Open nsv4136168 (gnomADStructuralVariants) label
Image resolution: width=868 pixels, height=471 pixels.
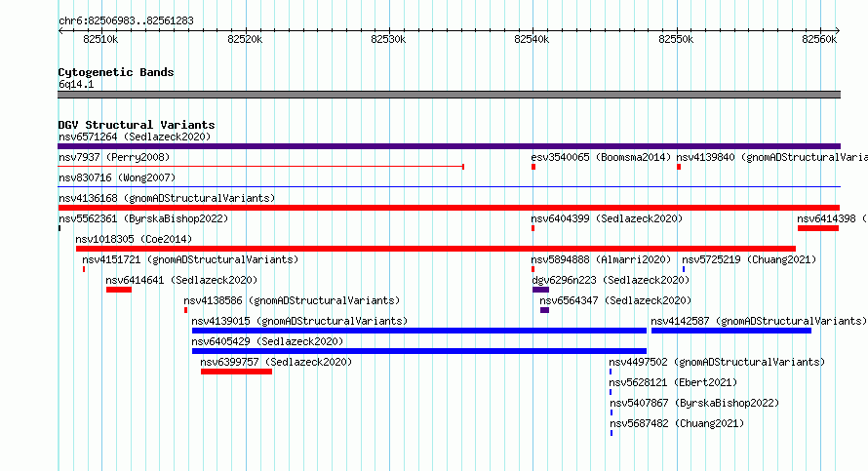coord(167,198)
